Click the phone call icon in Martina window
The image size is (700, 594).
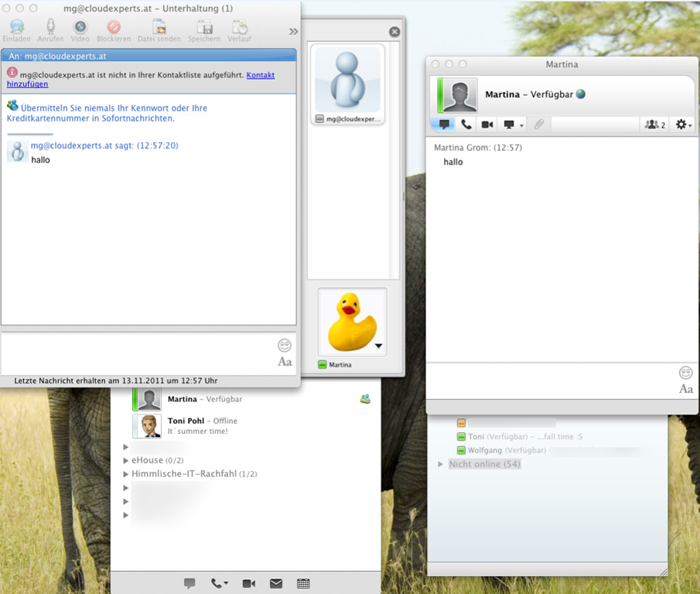466,125
